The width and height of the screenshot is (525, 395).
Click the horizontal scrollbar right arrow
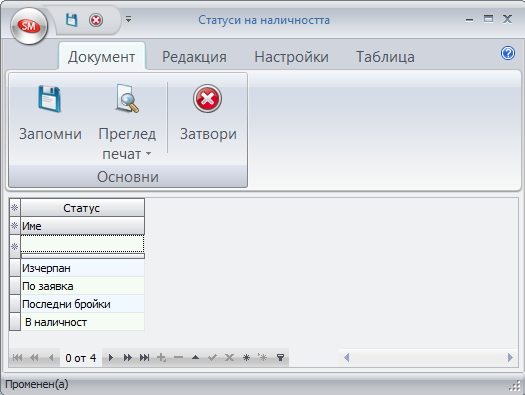(510, 358)
